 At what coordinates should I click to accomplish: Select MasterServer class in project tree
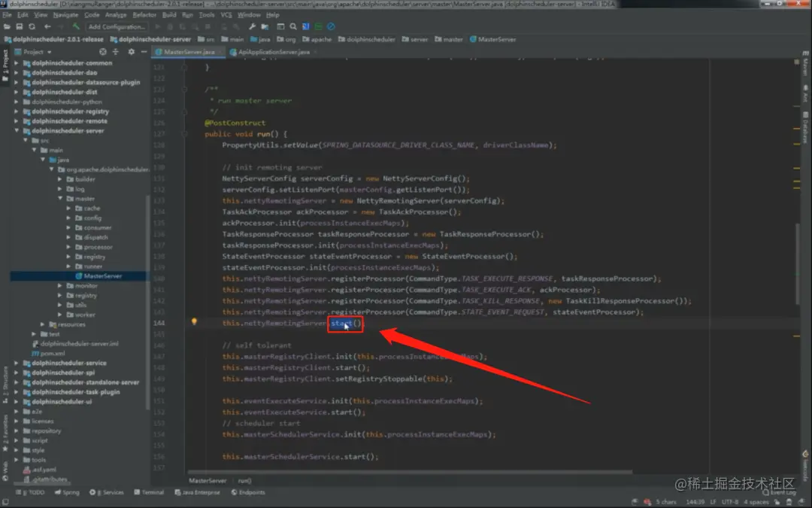(x=98, y=275)
